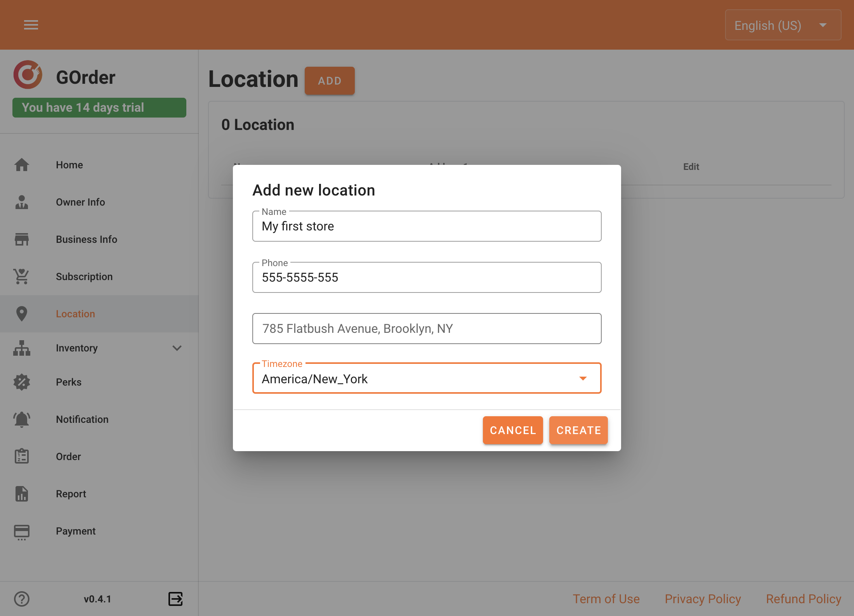This screenshot has height=616, width=854.
Task: Click the Inventory hierarchy icon
Action: point(22,348)
